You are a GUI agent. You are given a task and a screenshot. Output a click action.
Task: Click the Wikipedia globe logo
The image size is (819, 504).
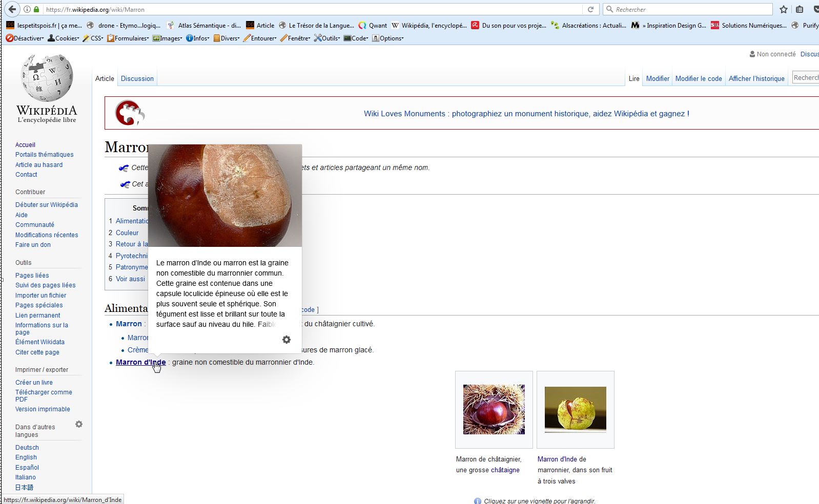[47, 78]
